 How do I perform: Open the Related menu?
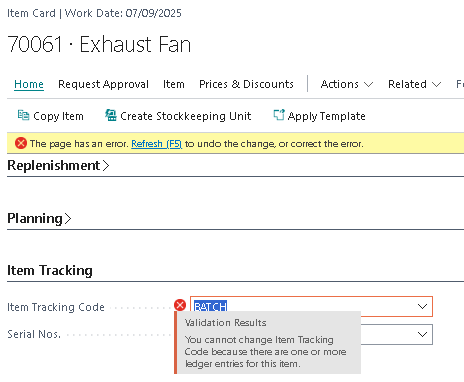click(414, 84)
